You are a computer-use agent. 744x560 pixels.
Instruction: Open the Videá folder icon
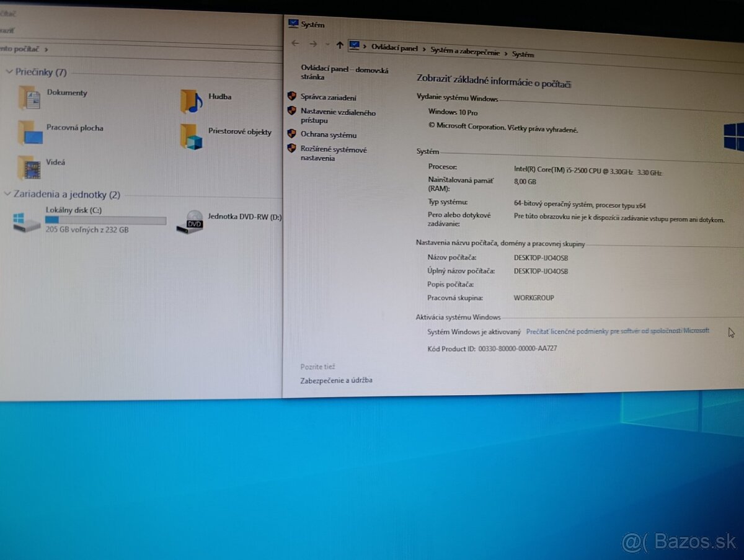[x=29, y=167]
